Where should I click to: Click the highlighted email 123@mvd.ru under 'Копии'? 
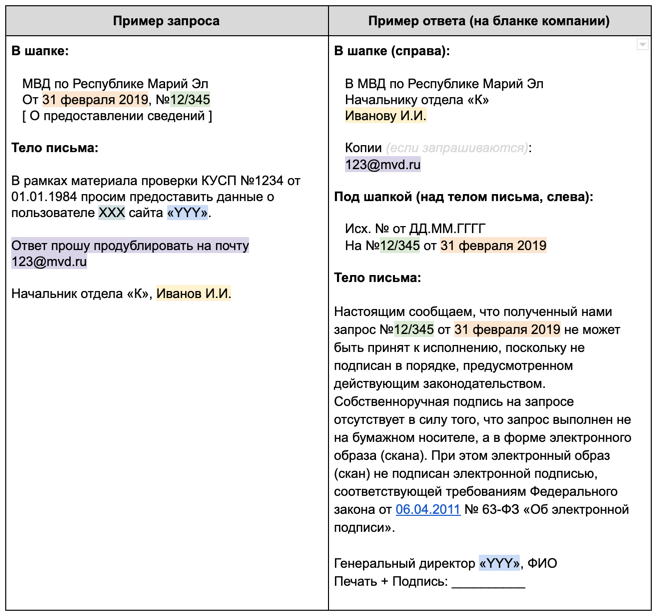tap(383, 165)
